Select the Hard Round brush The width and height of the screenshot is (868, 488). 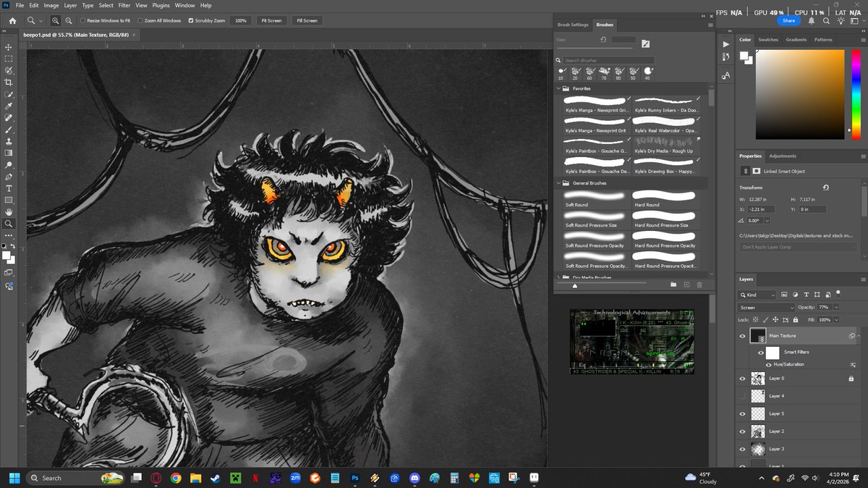665,198
